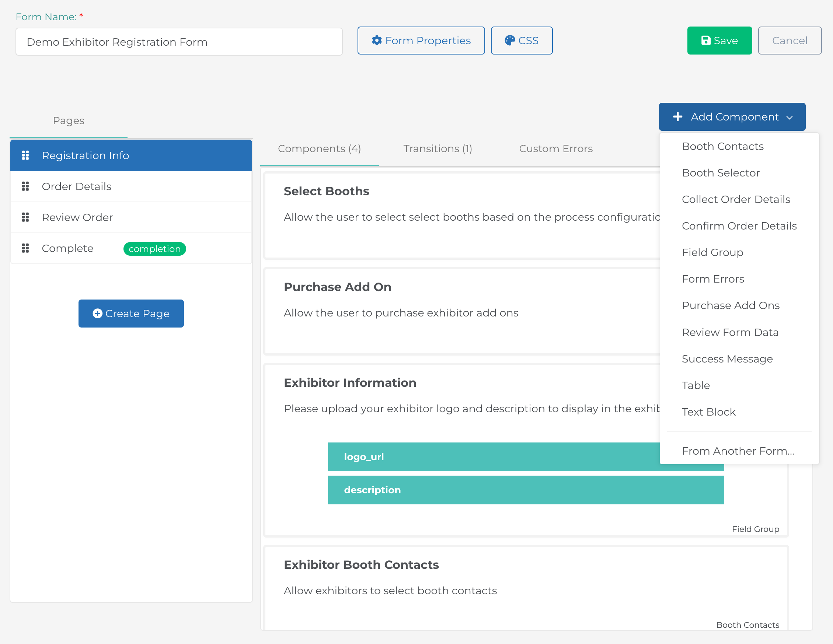The image size is (833, 644).
Task: Click the drag handle icon for Review Order
Action: (x=25, y=217)
